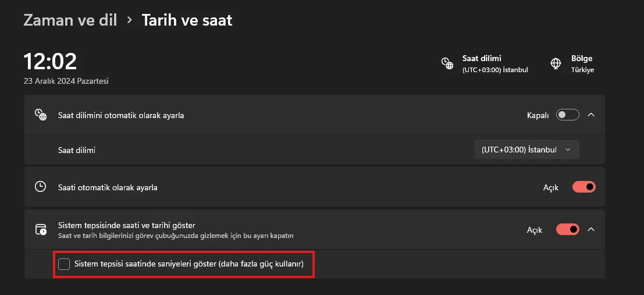Open Bölge Türkiye shortcut at top
Image resolution: width=644 pixels, height=295 pixels.
tap(572, 63)
